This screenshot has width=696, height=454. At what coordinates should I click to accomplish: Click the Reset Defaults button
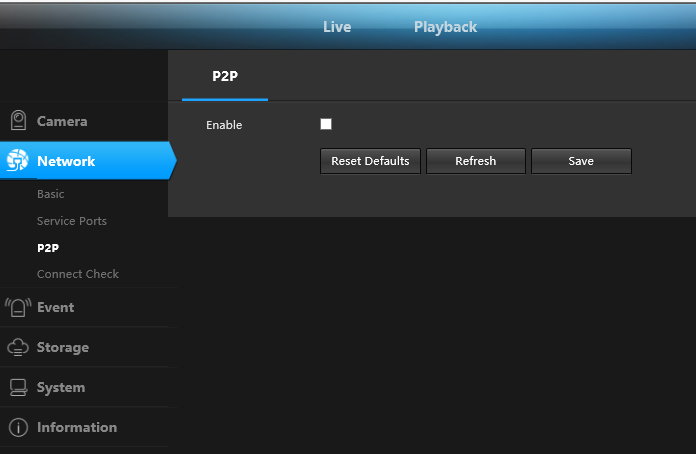[370, 161]
